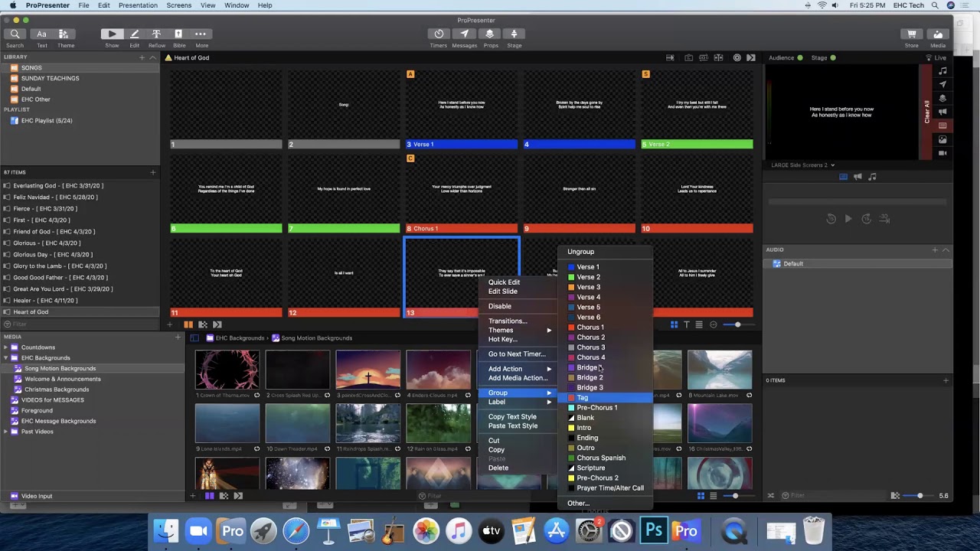Click the Clear All button
This screenshot has width=980, height=551.
coord(926,112)
